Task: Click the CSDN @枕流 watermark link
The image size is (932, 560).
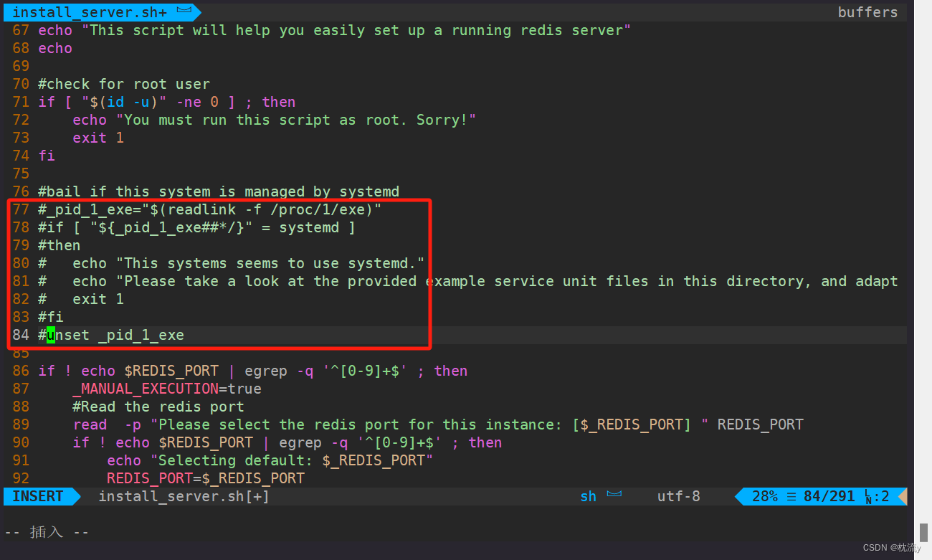Action: click(x=890, y=547)
